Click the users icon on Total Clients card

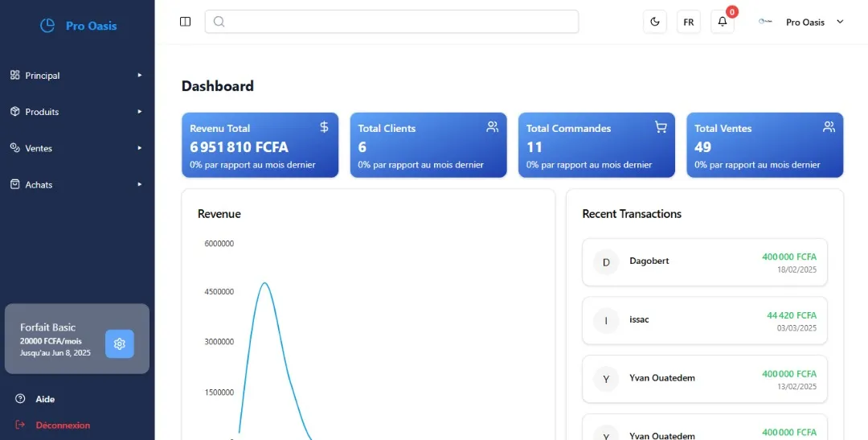(492, 127)
